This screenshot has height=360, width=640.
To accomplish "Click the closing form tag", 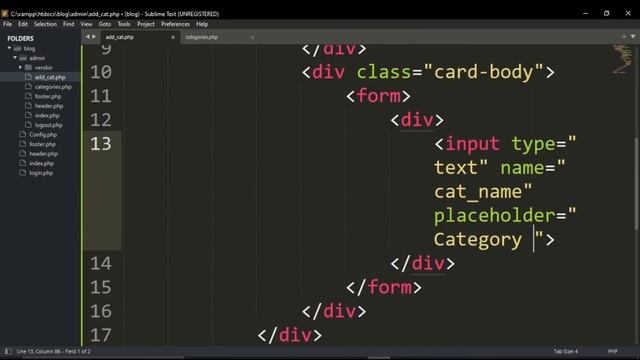I will pos(384,287).
